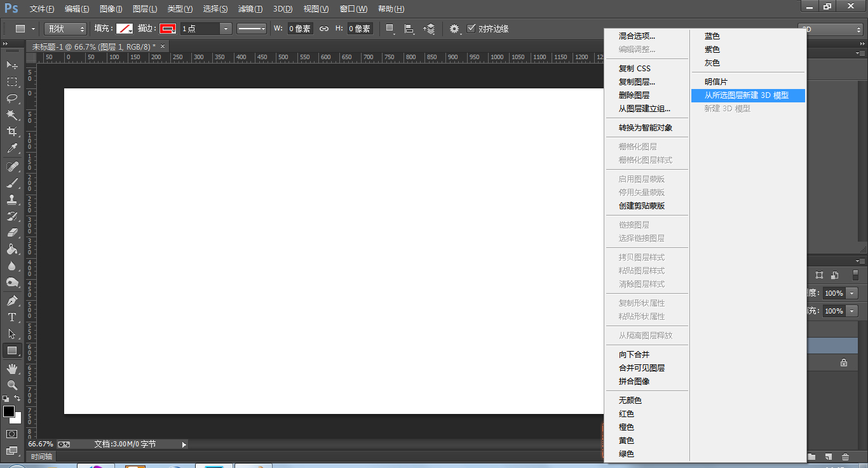
Task: Select the Eyedropper tool
Action: [12, 148]
